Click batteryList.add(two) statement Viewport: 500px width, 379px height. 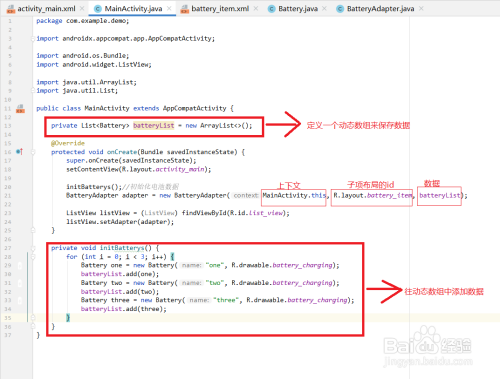(120, 292)
